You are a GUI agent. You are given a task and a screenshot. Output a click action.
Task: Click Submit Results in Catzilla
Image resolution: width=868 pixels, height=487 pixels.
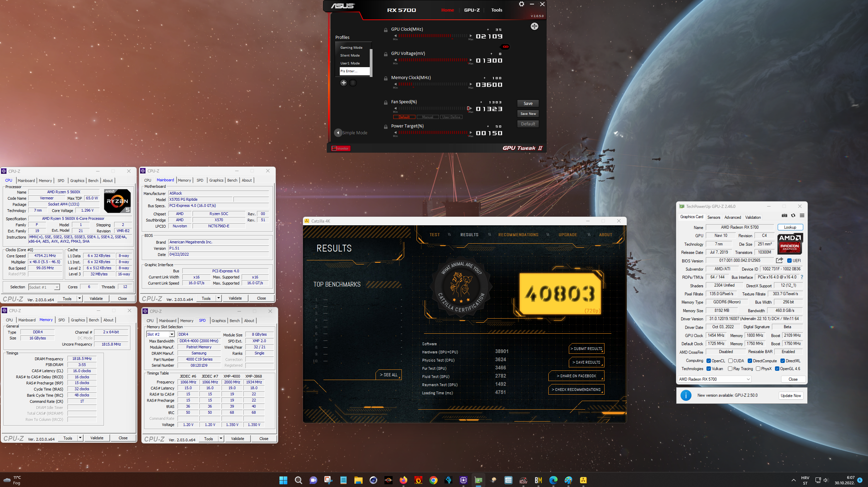(586, 349)
